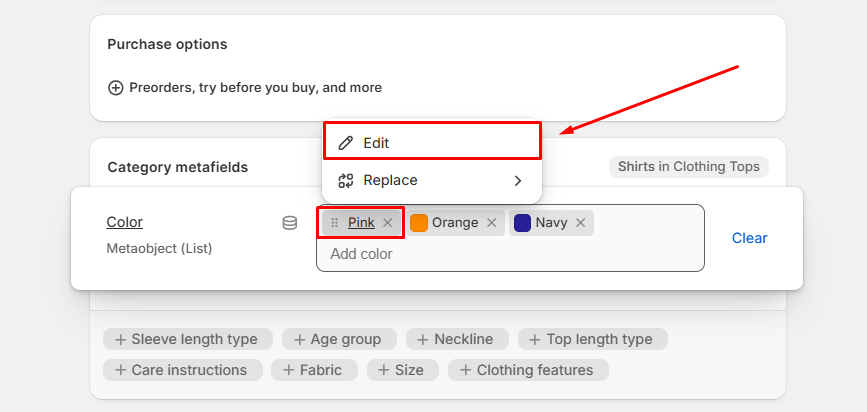The image size is (867, 412).
Task: Remove the Orange color tag
Action: click(x=491, y=223)
